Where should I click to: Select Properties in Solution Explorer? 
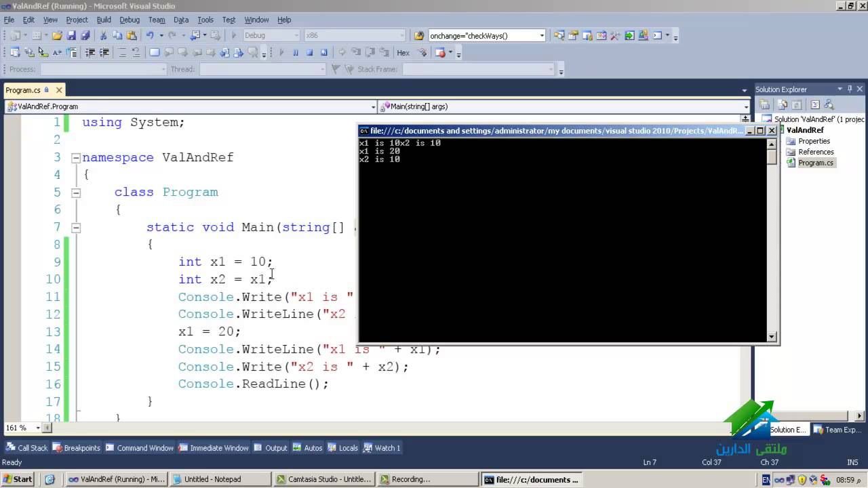click(814, 141)
